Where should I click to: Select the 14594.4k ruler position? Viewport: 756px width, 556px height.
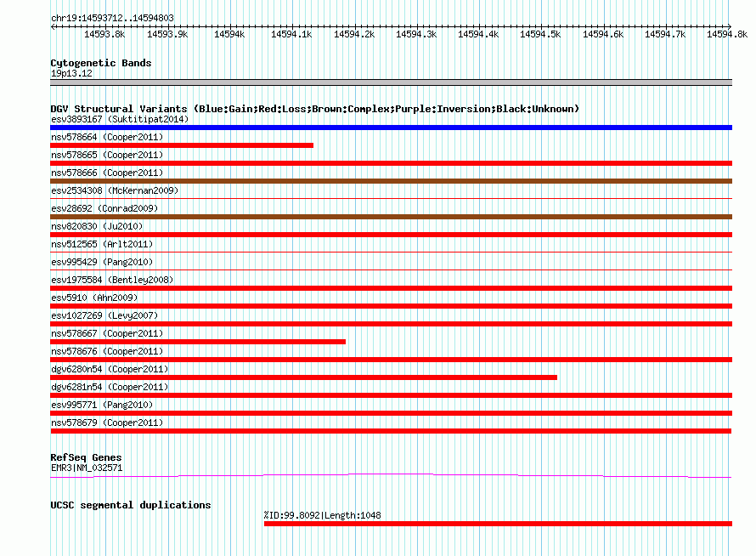[x=478, y=34]
